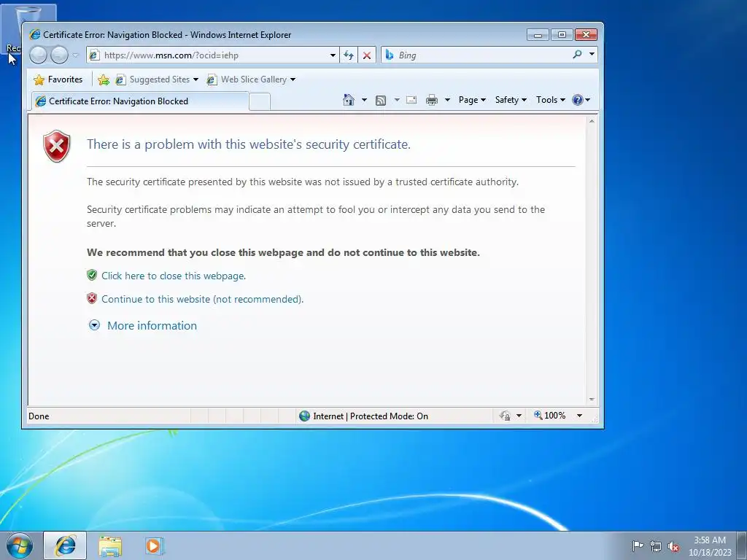Minimize the Internet Explorer window
747x560 pixels.
(538, 35)
